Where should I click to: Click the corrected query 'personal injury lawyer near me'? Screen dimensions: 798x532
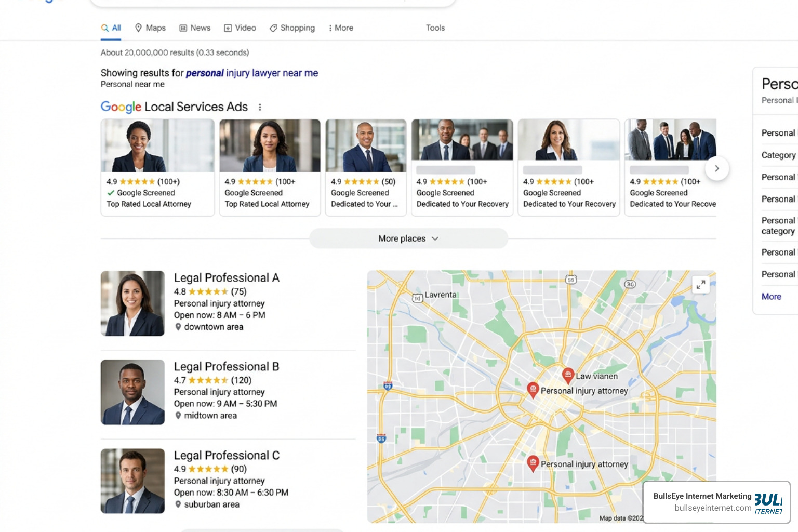[x=252, y=73]
